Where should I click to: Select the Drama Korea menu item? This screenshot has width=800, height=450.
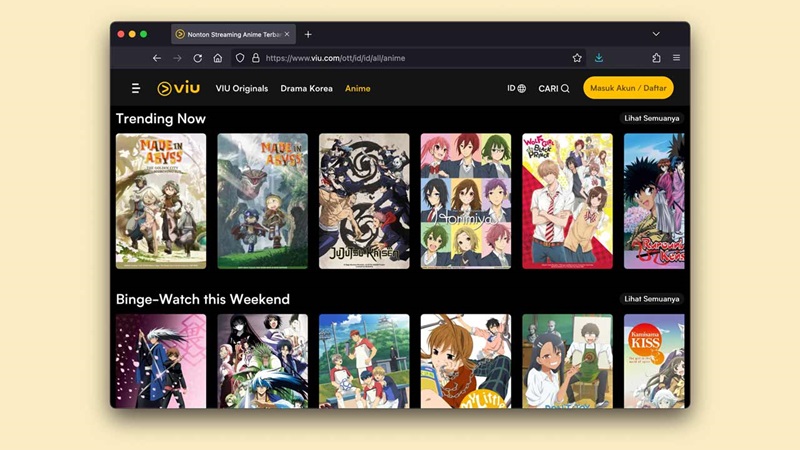tap(306, 88)
